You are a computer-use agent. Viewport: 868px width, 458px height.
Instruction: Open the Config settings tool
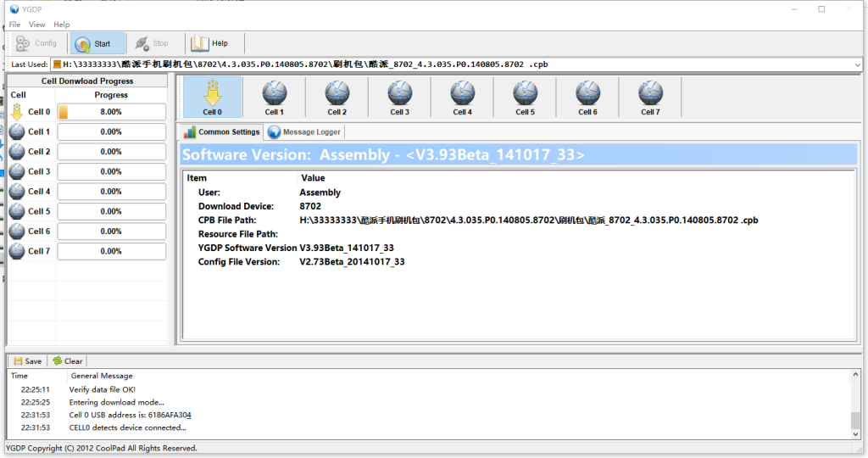pyautogui.click(x=37, y=43)
